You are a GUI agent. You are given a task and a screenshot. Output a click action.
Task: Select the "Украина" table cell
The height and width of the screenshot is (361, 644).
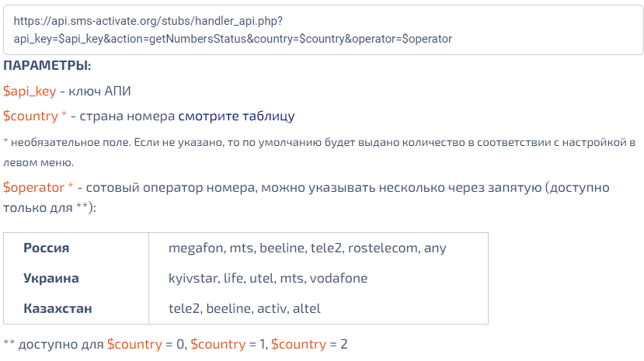click(50, 278)
